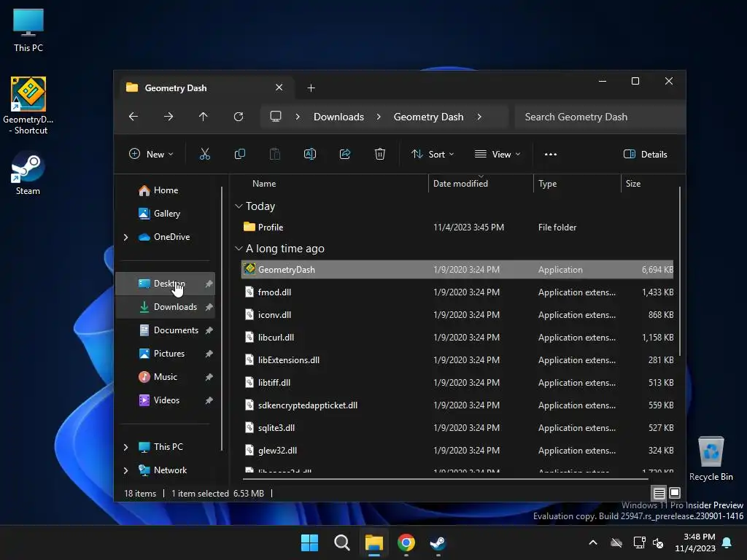Open the New dropdown menu
This screenshot has height=560, width=747.
pos(152,154)
